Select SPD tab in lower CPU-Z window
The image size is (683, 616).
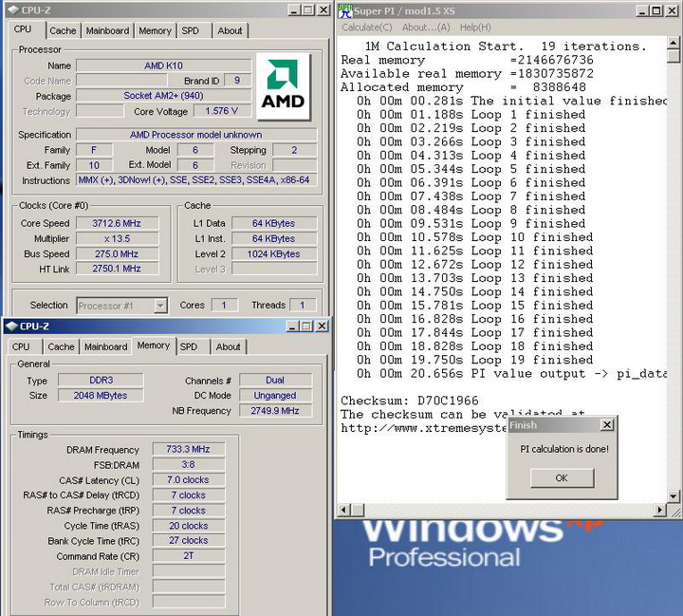pyautogui.click(x=189, y=347)
